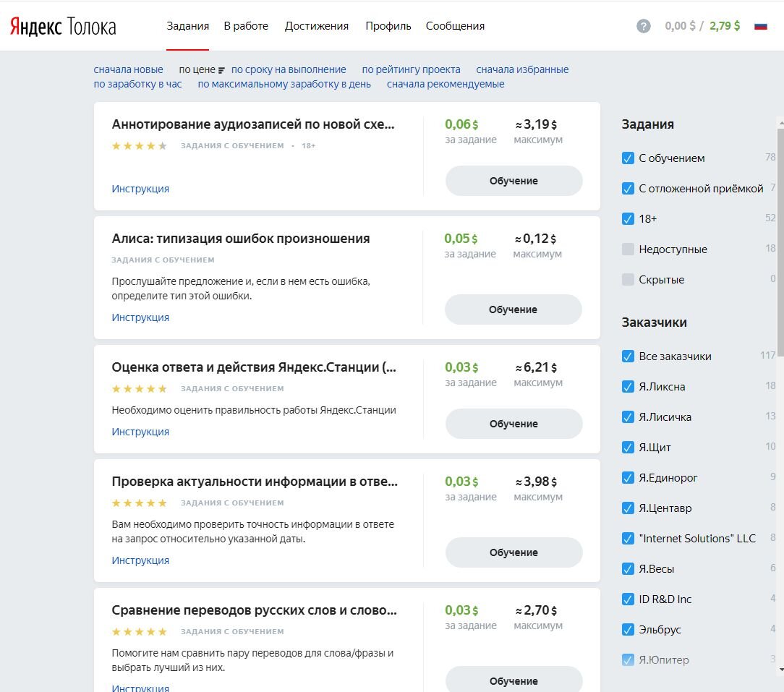The width and height of the screenshot is (784, 692).
Task: Click the sort direction icon beside 'по цене'
Action: pyautogui.click(x=221, y=70)
